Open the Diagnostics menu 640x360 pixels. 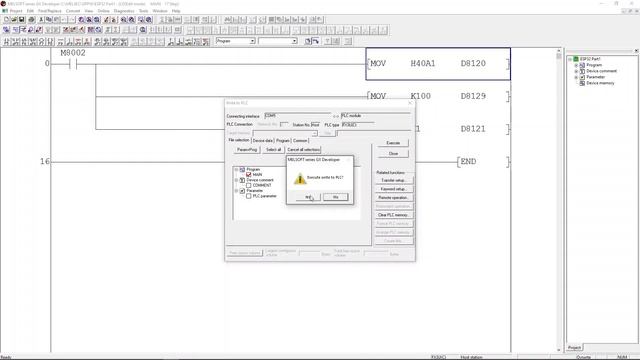pyautogui.click(x=124, y=11)
